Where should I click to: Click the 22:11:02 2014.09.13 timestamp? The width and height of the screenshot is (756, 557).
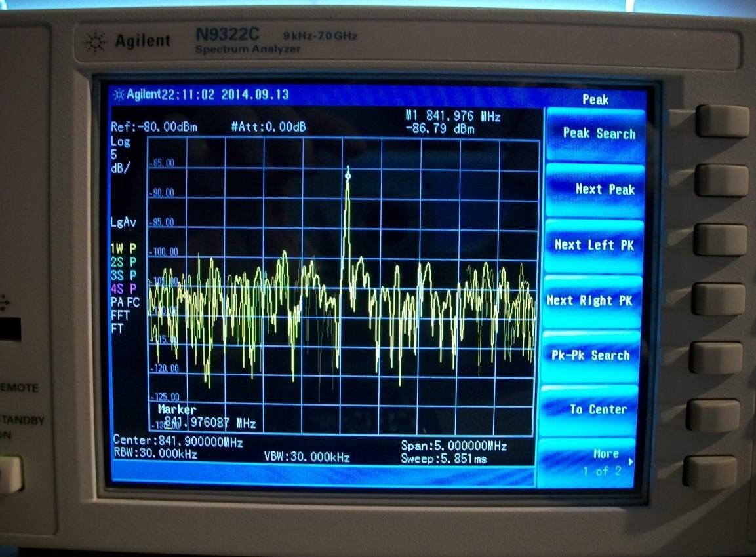(x=225, y=94)
